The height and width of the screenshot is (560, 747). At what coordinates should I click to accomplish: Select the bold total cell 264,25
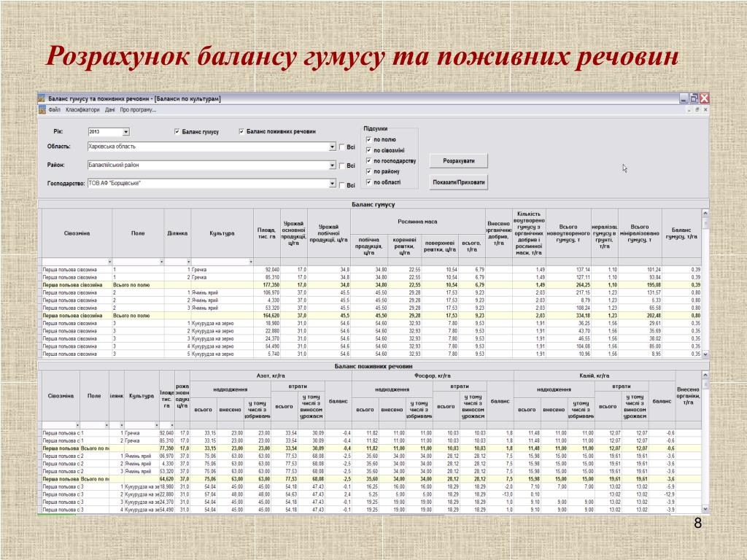coord(568,285)
